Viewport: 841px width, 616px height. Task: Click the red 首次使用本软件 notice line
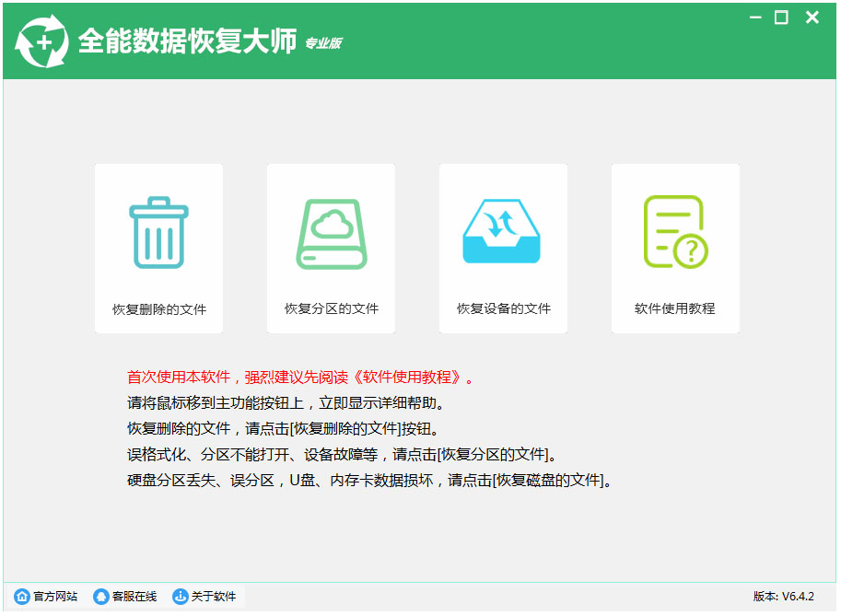tap(300, 378)
